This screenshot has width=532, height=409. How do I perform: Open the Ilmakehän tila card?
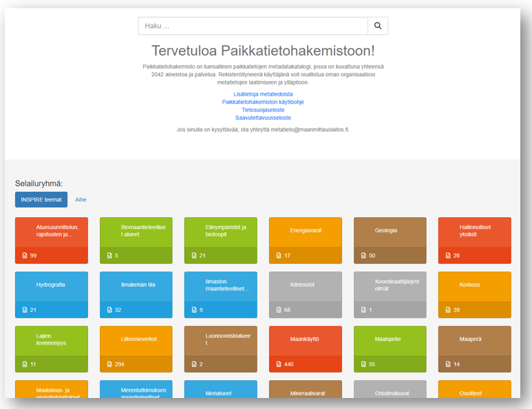tap(136, 295)
